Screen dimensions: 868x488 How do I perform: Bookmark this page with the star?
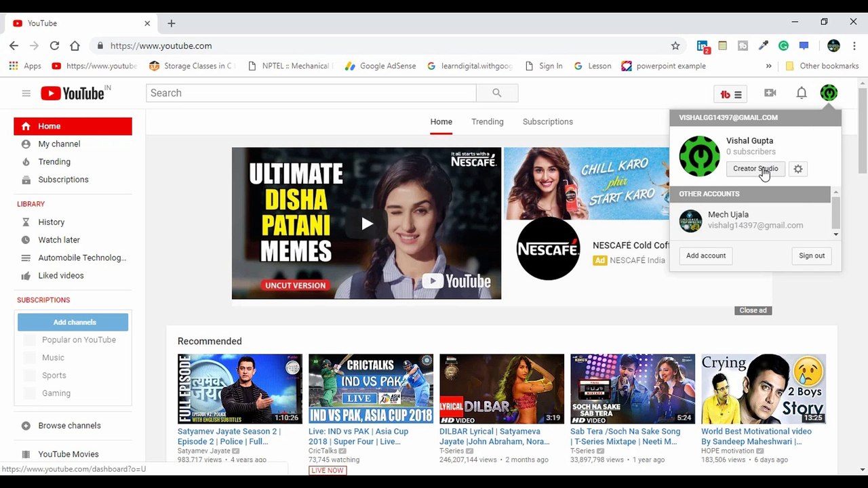pyautogui.click(x=675, y=46)
